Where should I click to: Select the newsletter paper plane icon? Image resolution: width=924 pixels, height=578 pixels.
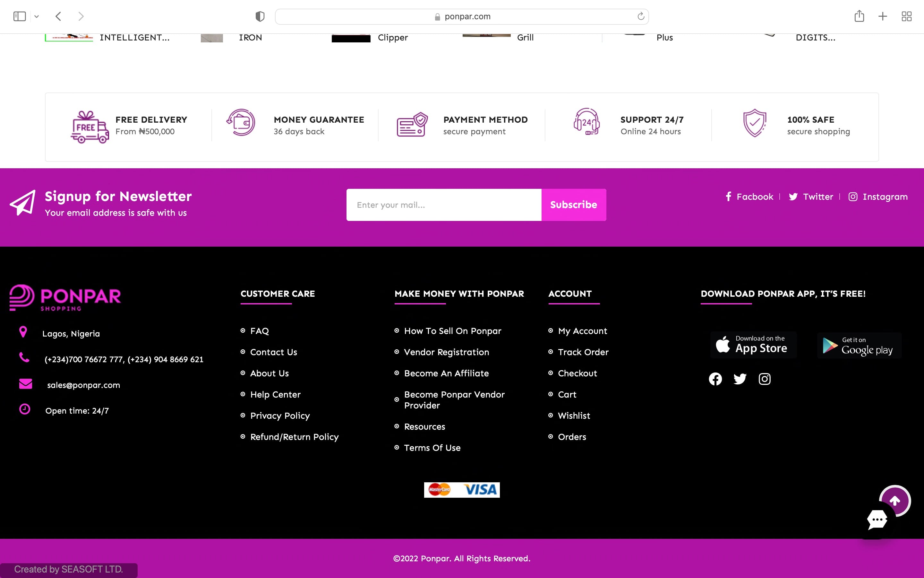coord(22,203)
